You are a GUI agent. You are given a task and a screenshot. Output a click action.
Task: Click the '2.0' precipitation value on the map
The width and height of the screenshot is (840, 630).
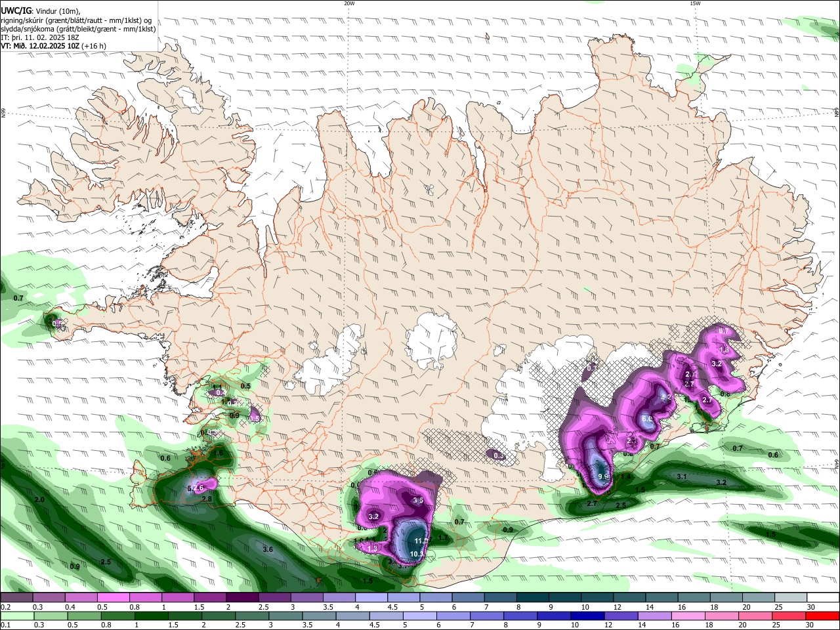(x=39, y=499)
